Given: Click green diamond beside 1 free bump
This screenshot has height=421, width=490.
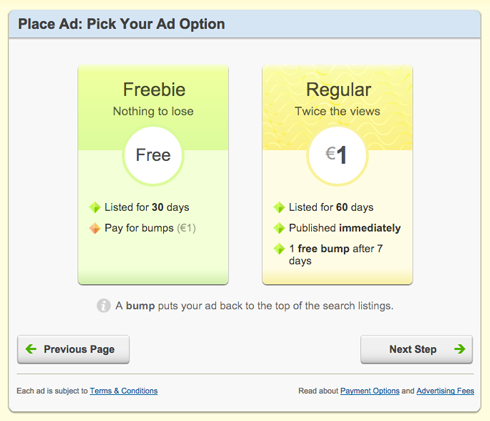Looking at the screenshot, I should [279, 249].
